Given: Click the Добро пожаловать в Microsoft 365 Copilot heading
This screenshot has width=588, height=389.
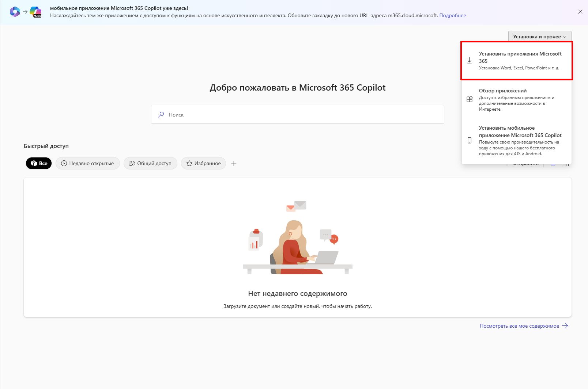Looking at the screenshot, I should tap(298, 88).
